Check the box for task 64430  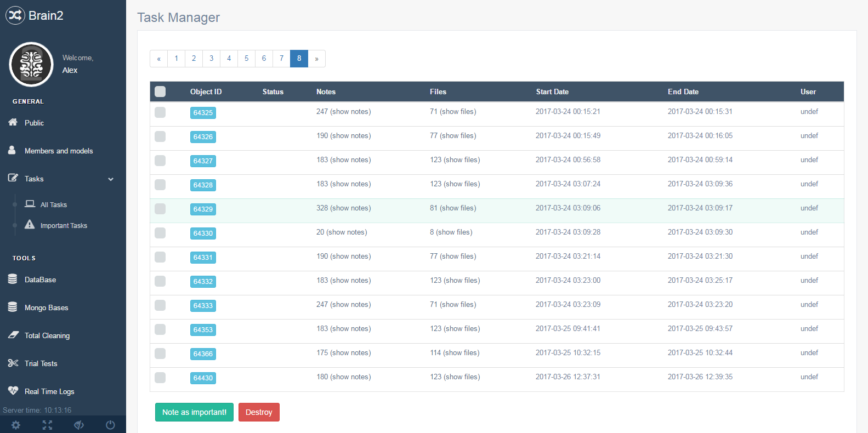click(160, 378)
